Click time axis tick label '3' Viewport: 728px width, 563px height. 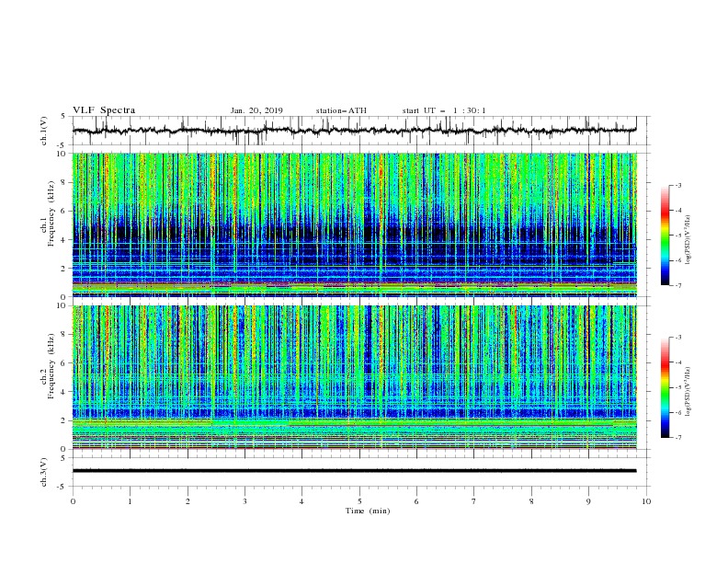point(245,501)
